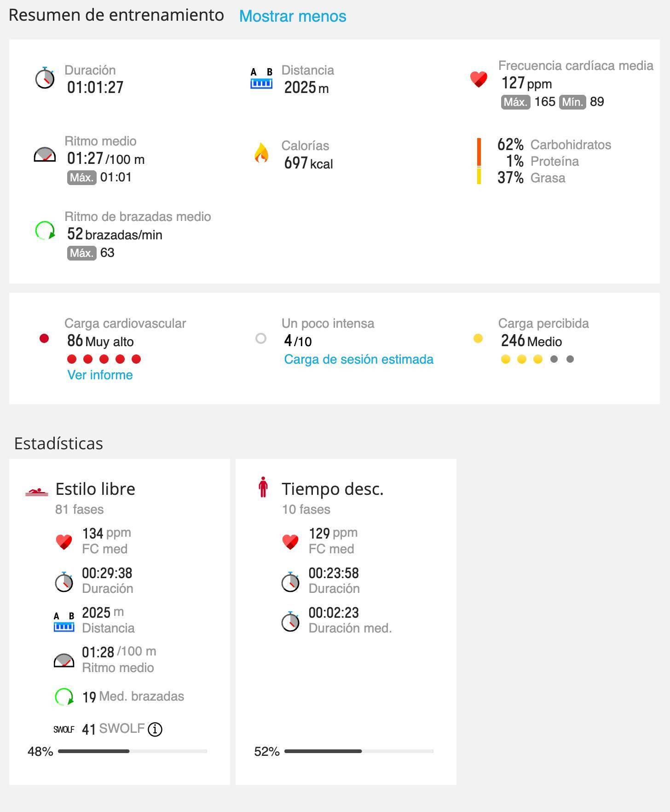
Task: Click the swimmer icon beside Estilo libre
Action: click(37, 492)
